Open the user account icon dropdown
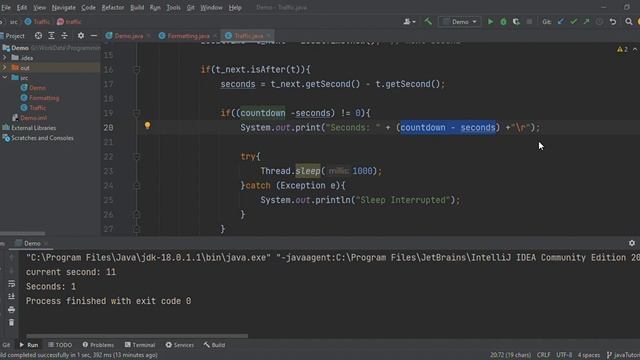This screenshot has width=640, height=360. [x=409, y=22]
